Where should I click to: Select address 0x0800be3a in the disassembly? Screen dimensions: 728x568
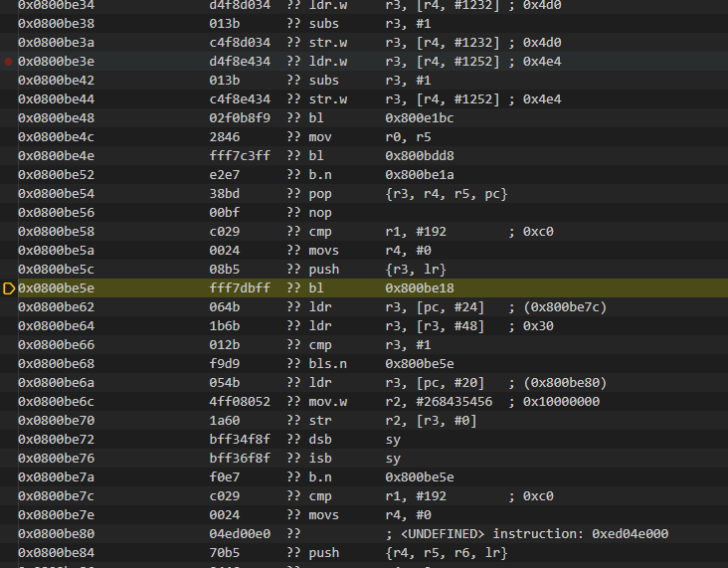[56, 43]
